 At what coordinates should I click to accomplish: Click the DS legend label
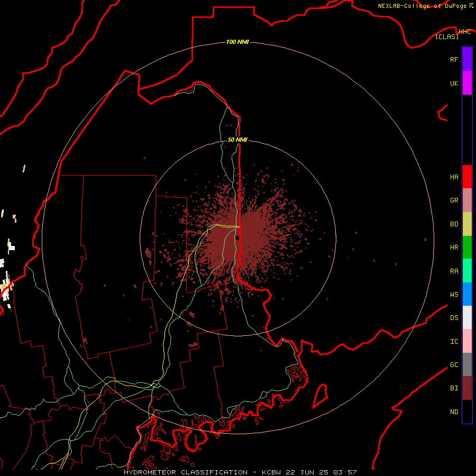454,318
